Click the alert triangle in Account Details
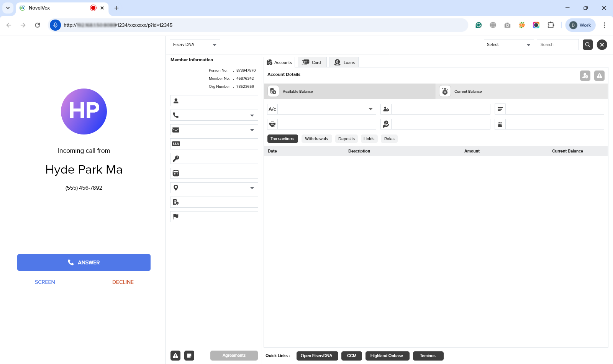This screenshot has width=613, height=364. point(599,76)
